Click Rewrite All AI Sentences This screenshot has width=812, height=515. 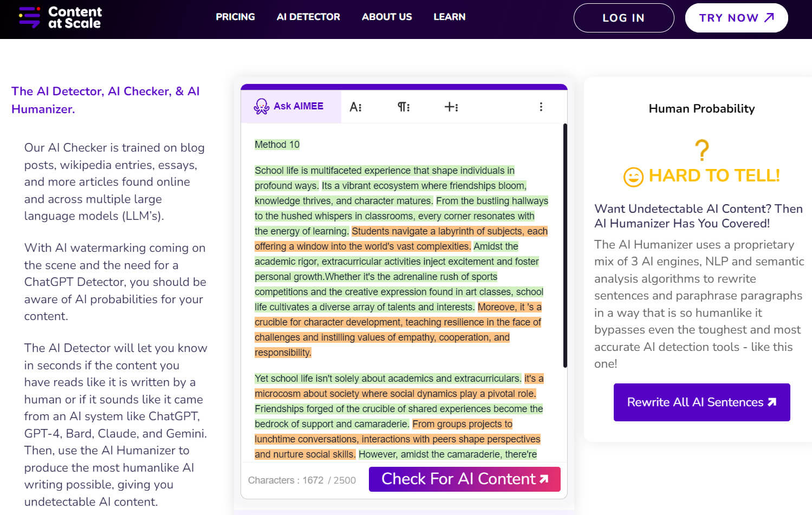701,402
